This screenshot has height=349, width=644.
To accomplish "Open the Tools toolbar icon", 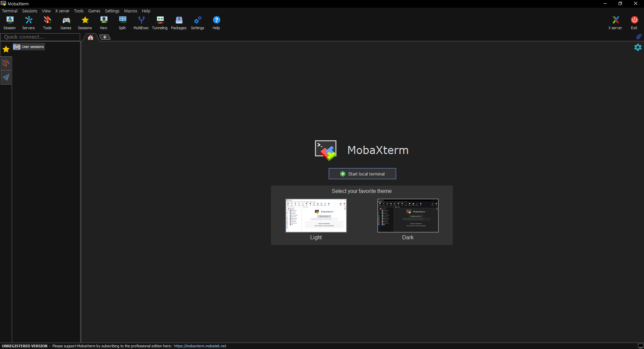I will click(47, 23).
